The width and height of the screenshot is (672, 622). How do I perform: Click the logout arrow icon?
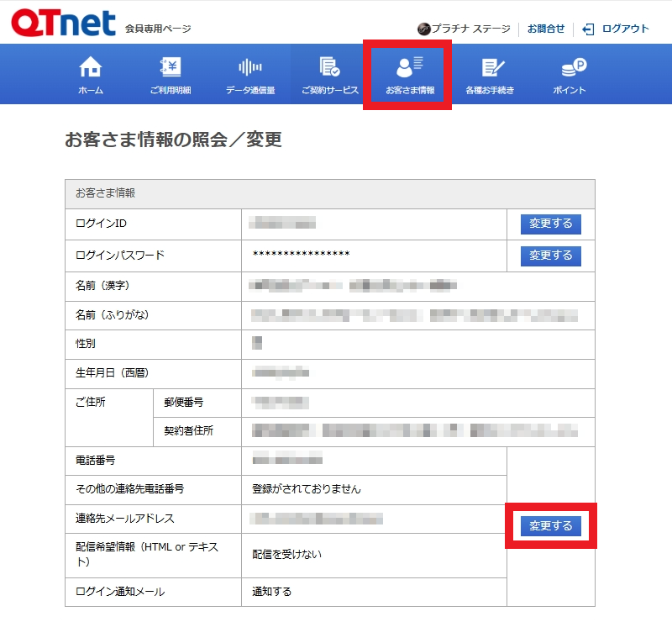(x=588, y=29)
